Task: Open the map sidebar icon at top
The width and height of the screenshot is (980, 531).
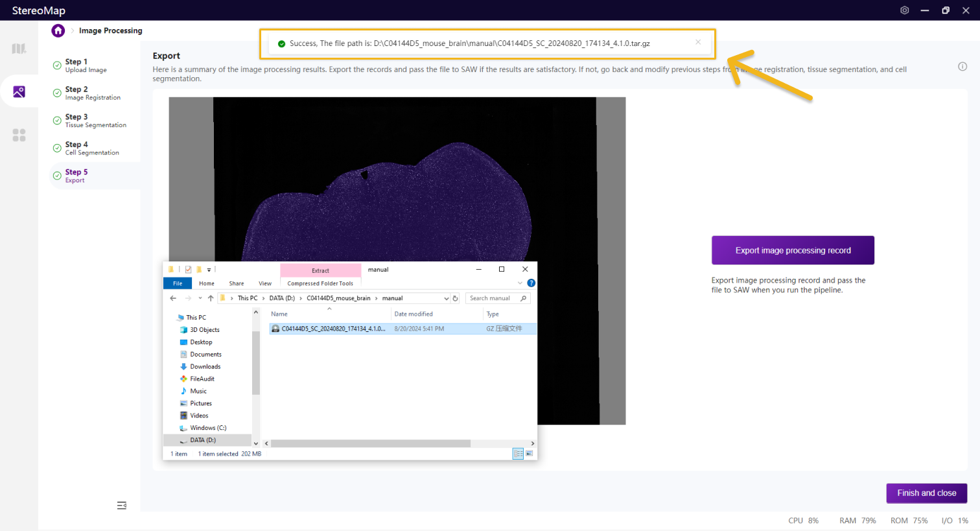Action: [19, 49]
